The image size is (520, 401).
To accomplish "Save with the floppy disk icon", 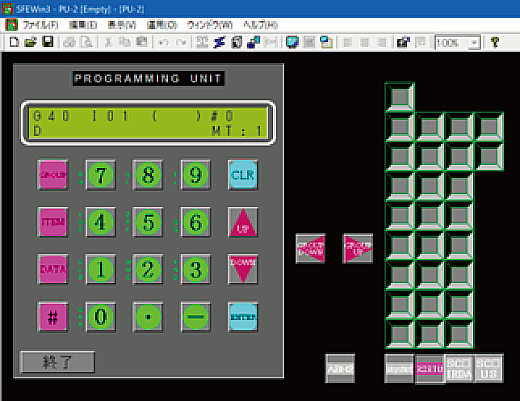I will pos(48,42).
